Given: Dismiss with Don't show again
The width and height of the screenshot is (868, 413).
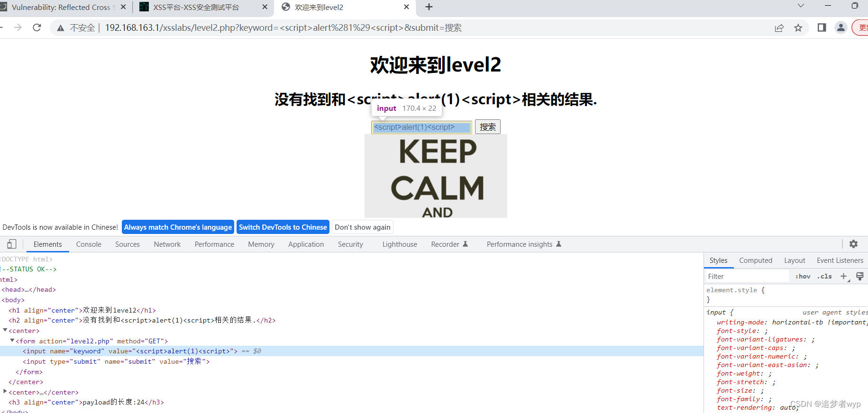Looking at the screenshot, I should tap(363, 227).
